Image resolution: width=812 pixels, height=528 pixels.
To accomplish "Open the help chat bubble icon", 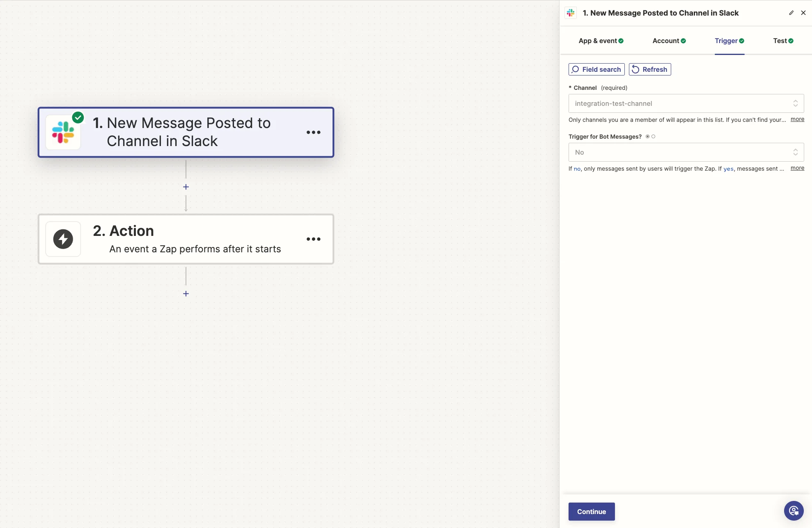I will click(794, 511).
